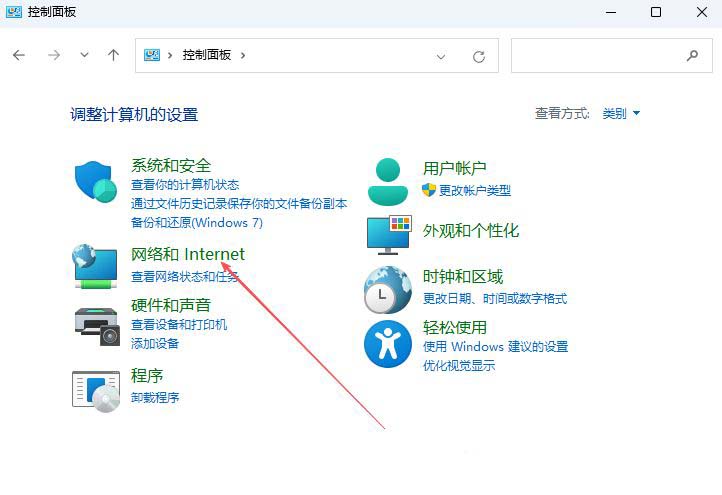This screenshot has width=722, height=495.
Task: Click the 硬件和声音 printer icon
Action: tap(97, 326)
